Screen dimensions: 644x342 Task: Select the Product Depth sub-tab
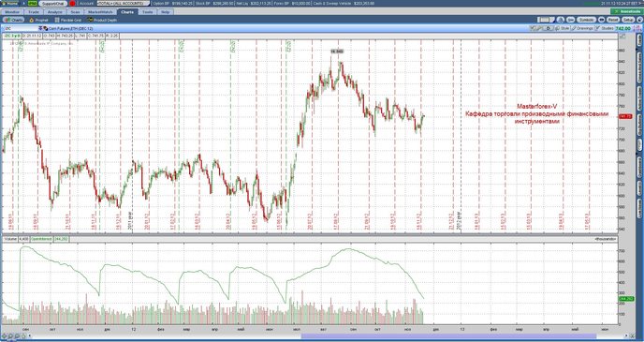[x=102, y=20]
